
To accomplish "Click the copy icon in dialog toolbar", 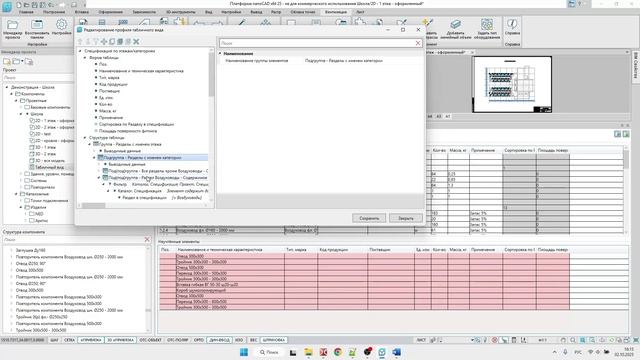I will point(112,42).
